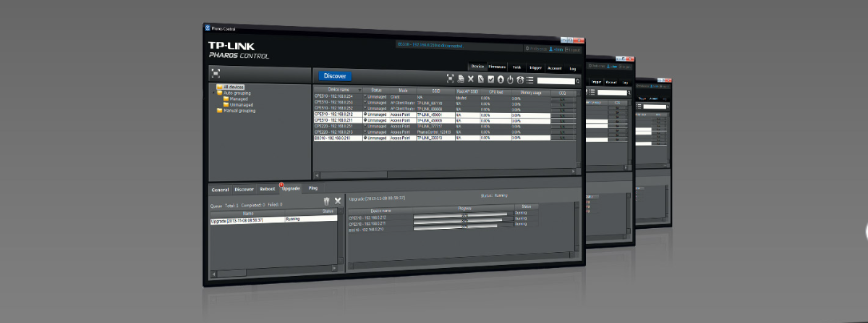Click the upgrade arrow icon in toolbar
868x323 pixels.
(x=500, y=79)
